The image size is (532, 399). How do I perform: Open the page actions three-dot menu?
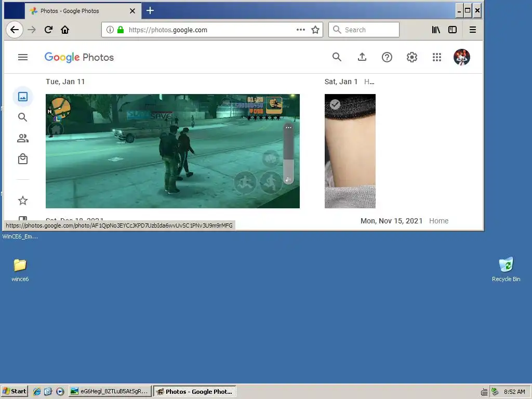click(x=301, y=30)
